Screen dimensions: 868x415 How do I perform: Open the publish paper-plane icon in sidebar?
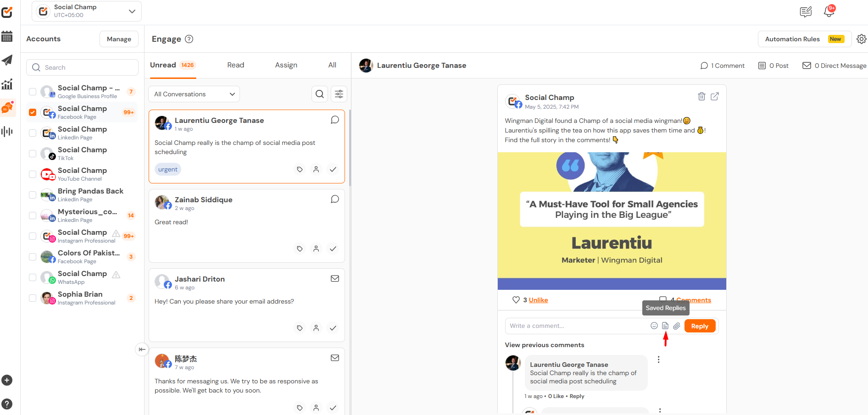[x=7, y=60]
